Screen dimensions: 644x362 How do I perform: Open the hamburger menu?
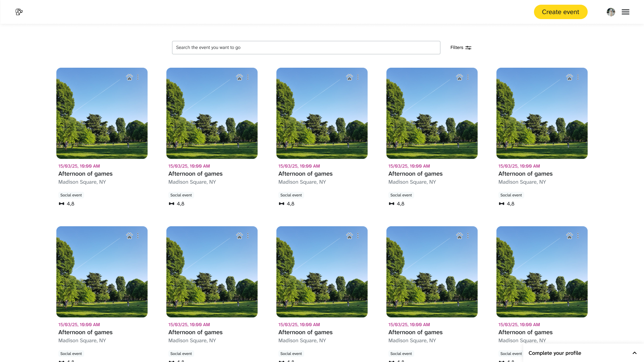coord(625,12)
